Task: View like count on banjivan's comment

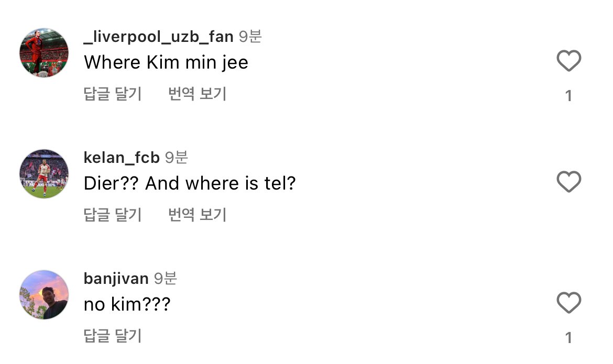Action: pos(568,338)
